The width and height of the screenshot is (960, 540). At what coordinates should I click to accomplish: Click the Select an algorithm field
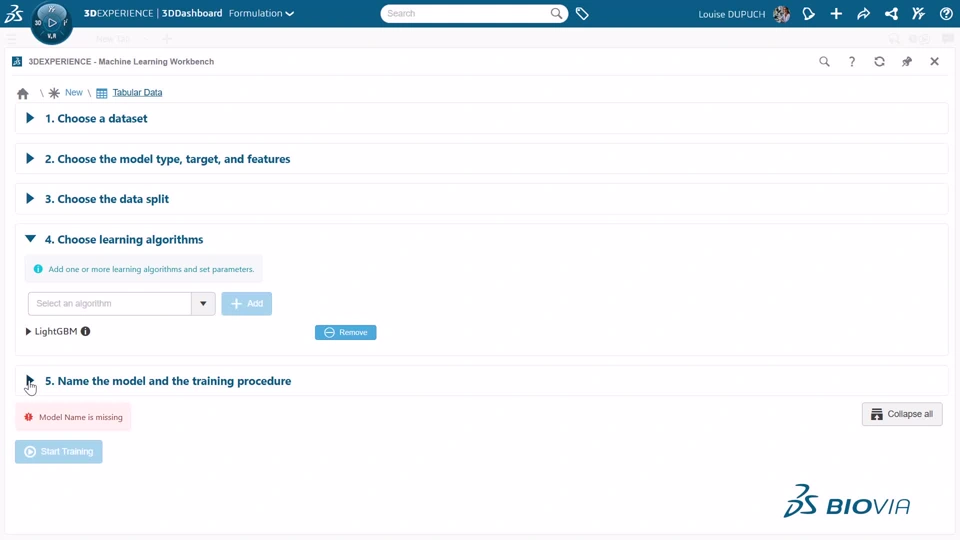pyautogui.click(x=110, y=304)
